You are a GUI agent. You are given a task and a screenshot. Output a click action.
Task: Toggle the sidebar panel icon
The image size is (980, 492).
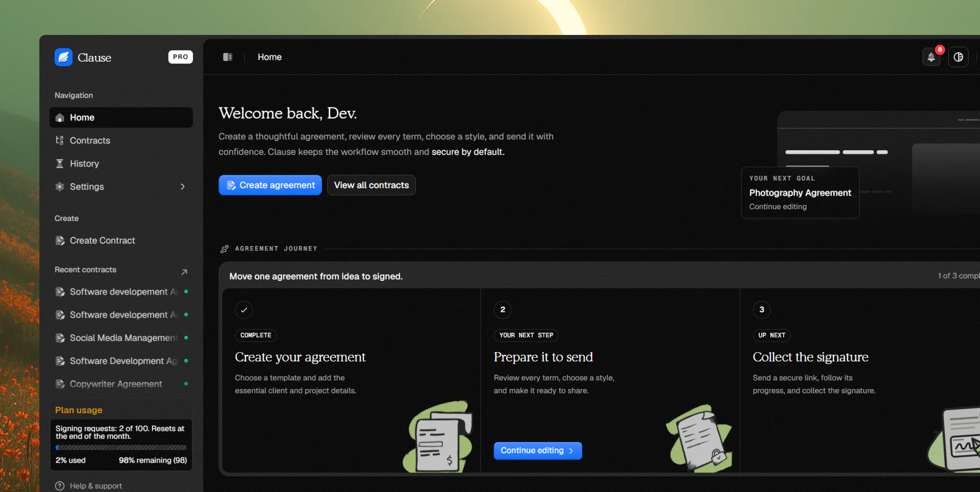tap(227, 57)
